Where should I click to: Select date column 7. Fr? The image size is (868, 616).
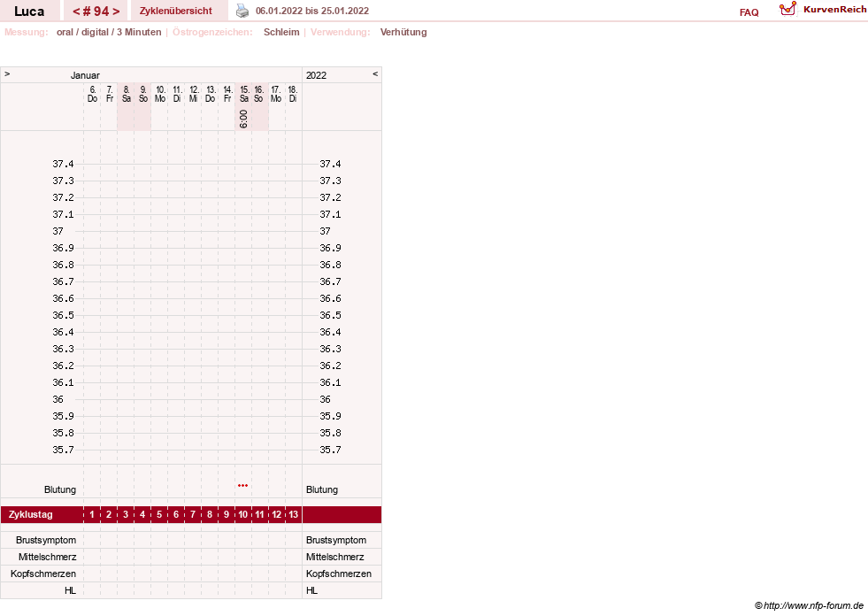[110, 94]
